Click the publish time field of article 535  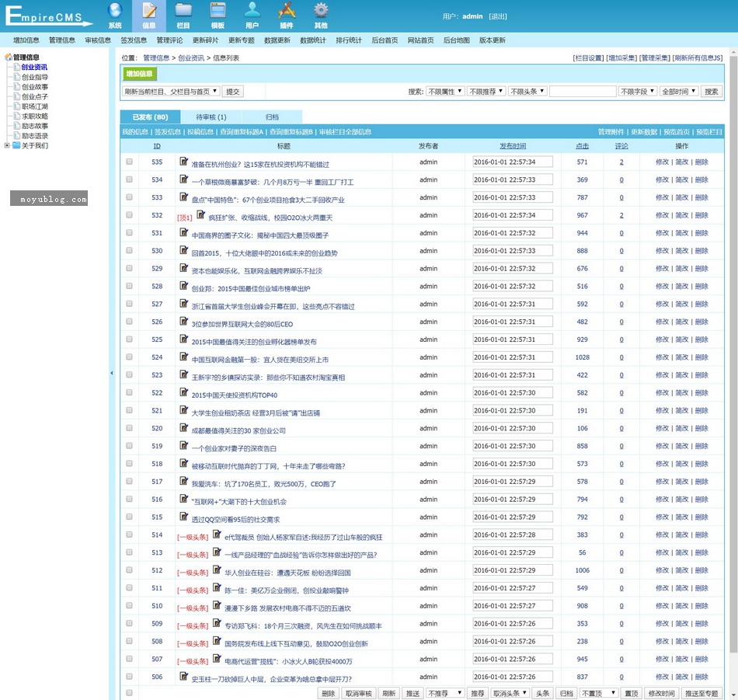[x=513, y=162]
